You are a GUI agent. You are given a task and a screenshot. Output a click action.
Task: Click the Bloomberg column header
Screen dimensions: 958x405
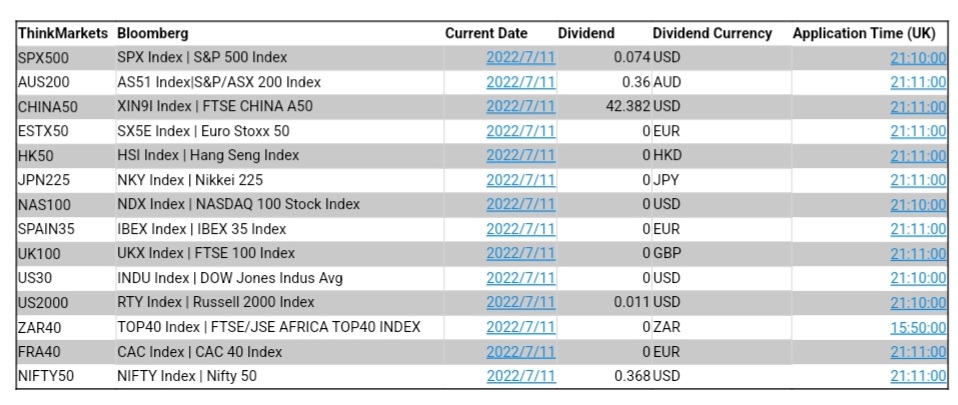point(152,33)
